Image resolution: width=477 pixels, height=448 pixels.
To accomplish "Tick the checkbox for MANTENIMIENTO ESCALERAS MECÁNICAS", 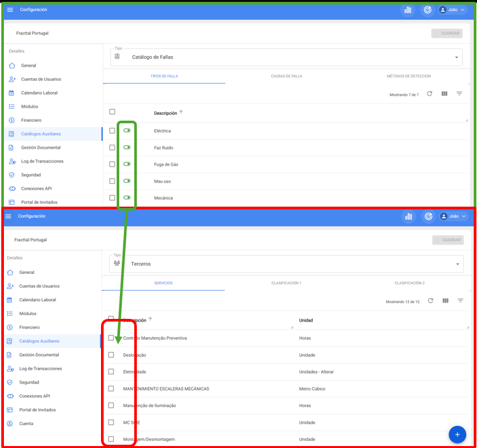I will (111, 389).
